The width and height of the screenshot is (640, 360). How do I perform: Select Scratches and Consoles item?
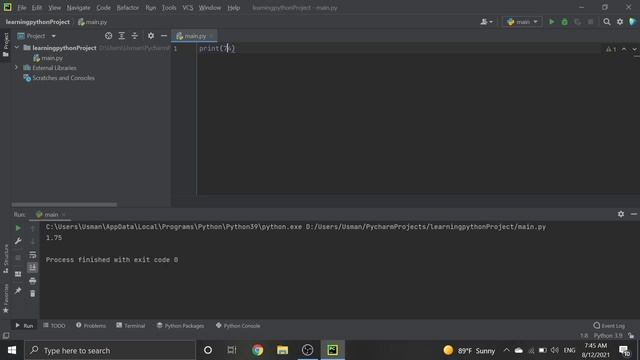coord(63,78)
